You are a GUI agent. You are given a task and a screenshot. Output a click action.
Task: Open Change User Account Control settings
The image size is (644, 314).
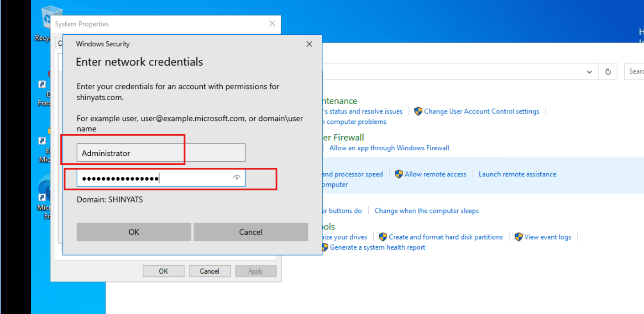pyautogui.click(x=482, y=111)
